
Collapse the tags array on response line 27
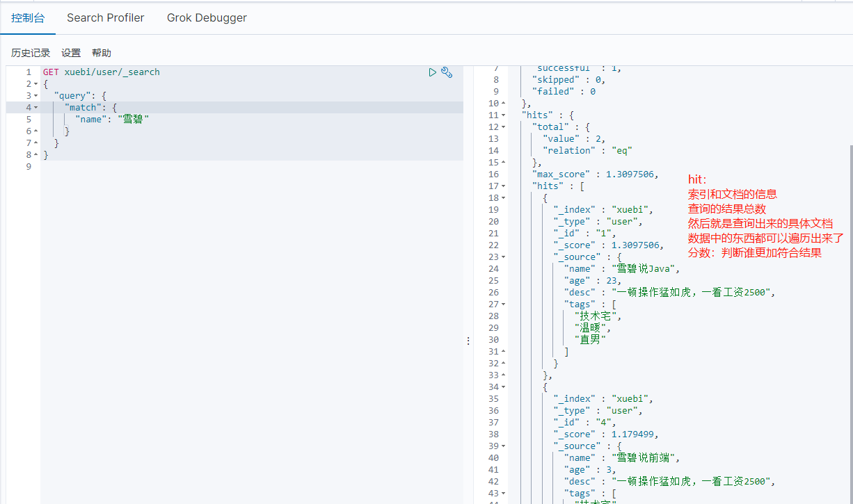click(x=504, y=304)
